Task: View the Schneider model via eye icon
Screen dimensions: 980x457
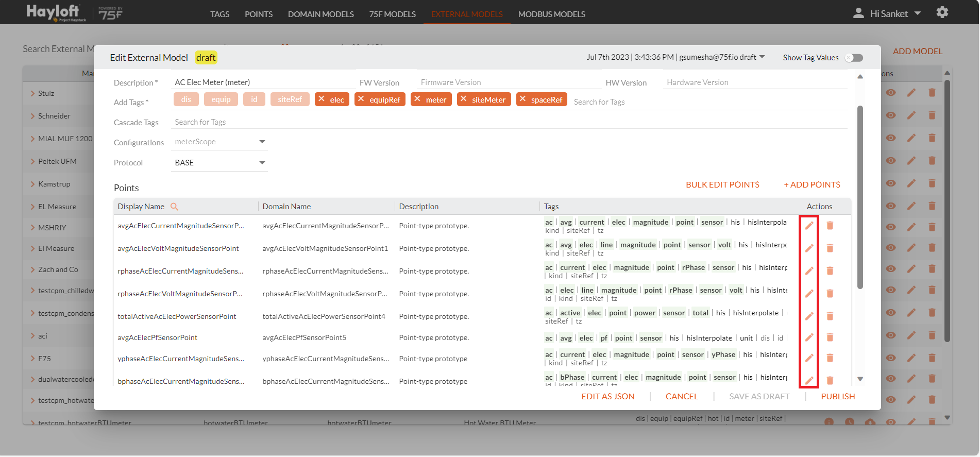Action: point(891,115)
